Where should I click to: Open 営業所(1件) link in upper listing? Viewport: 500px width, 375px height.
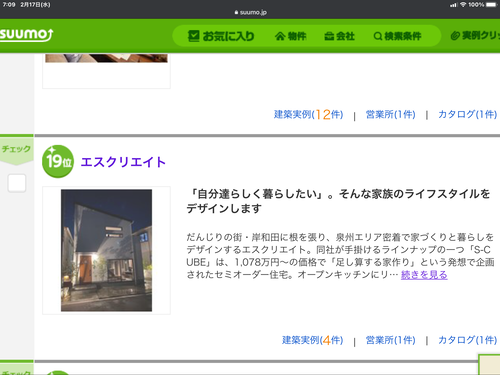(x=390, y=114)
